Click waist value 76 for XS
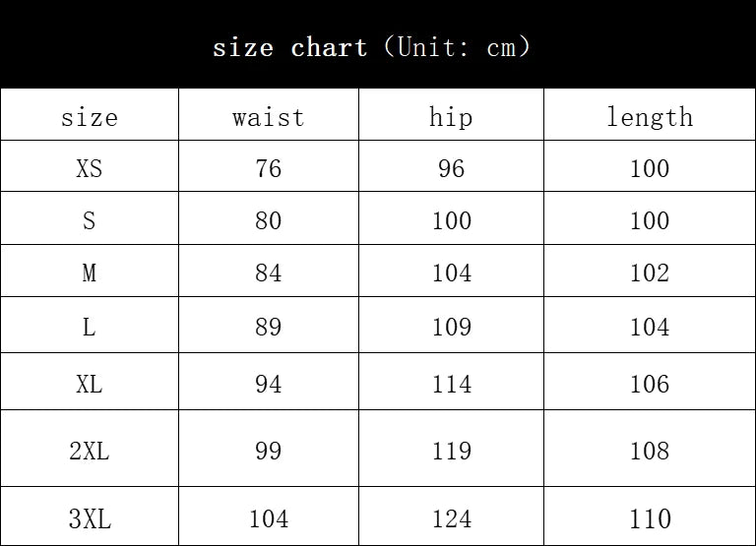 [x=268, y=168]
